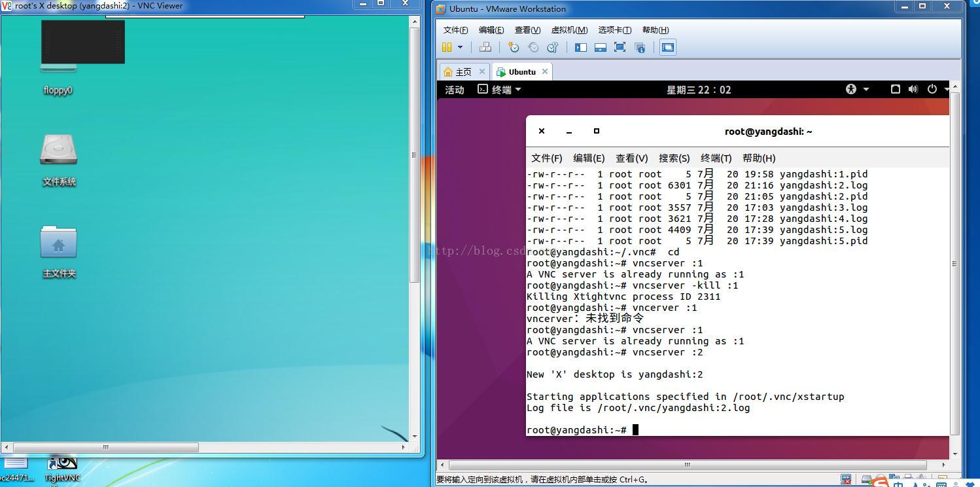Viewport: 980px width, 487px height.
Task: Open the 终端 app menu dropdown
Action: (x=499, y=90)
